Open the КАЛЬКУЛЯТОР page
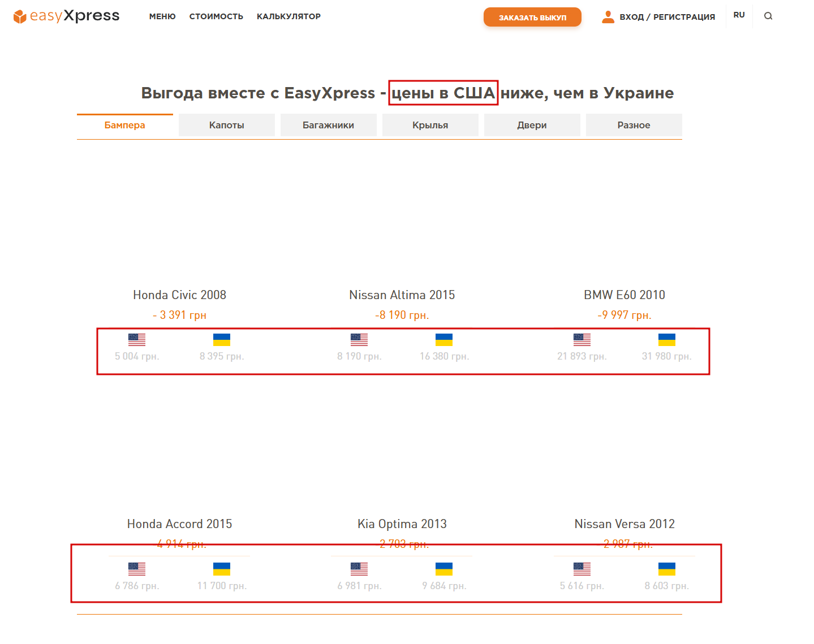Image resolution: width=814 pixels, height=644 pixels. click(x=288, y=16)
